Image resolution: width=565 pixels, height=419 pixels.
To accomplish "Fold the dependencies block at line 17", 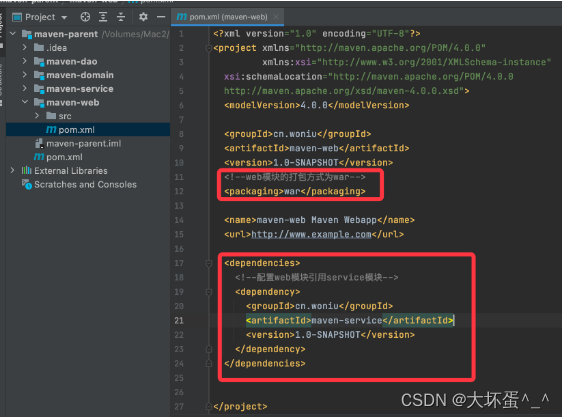I will tap(209, 263).
